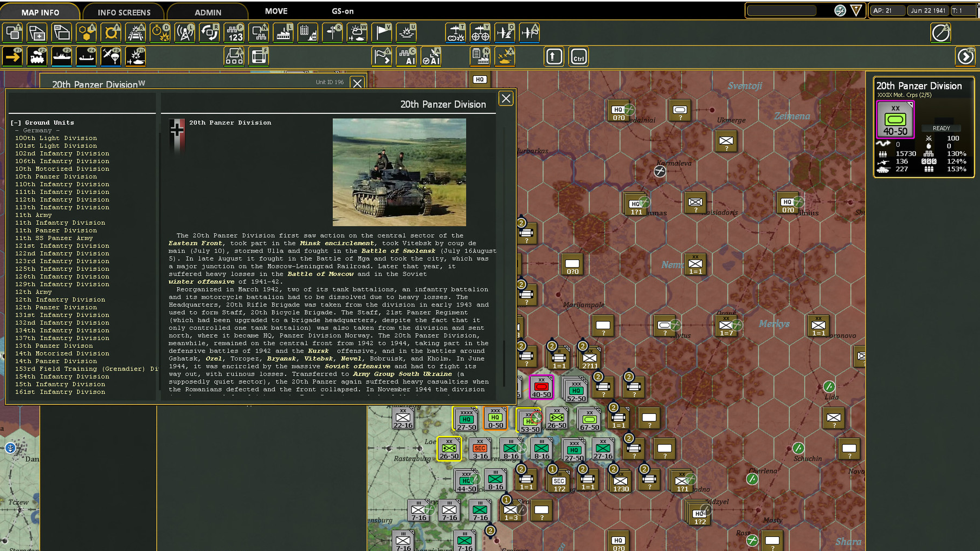Open the air AI icon marked A
The width and height of the screenshot is (980, 551).
pos(431,56)
